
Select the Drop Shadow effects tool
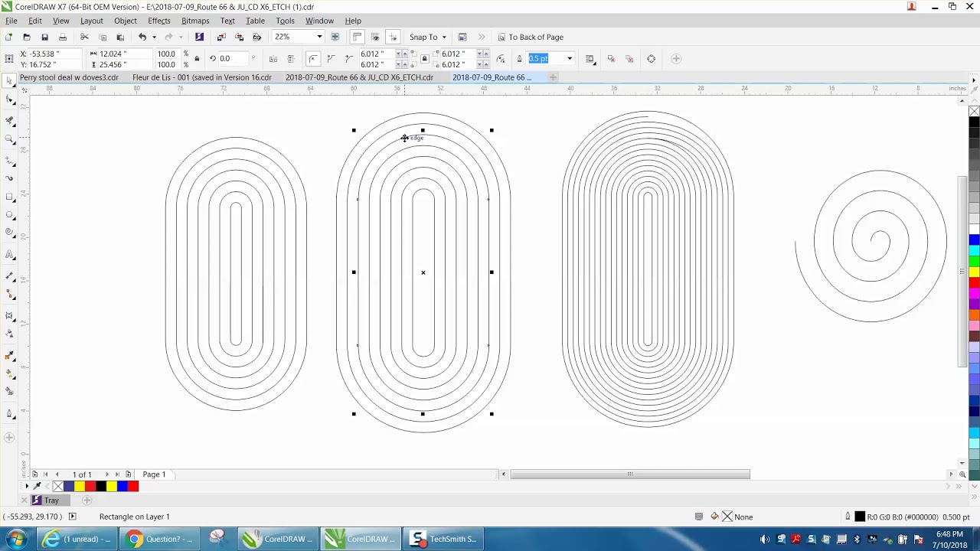[9, 315]
